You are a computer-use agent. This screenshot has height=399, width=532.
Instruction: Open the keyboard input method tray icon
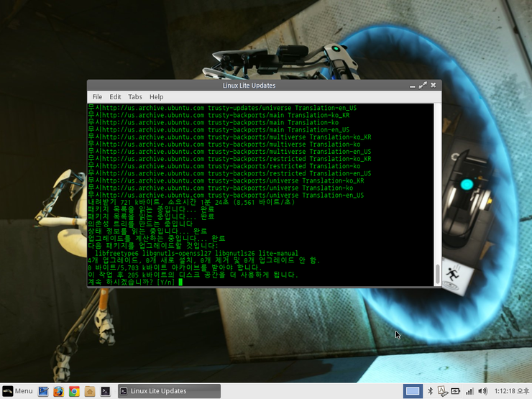coord(442,391)
